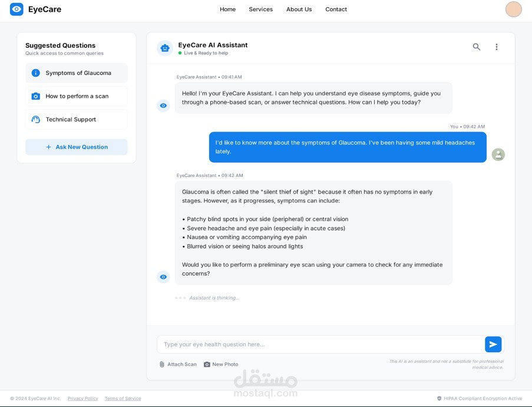
Task: Click the camera icon beside How to perform a scan
Action: [35, 96]
